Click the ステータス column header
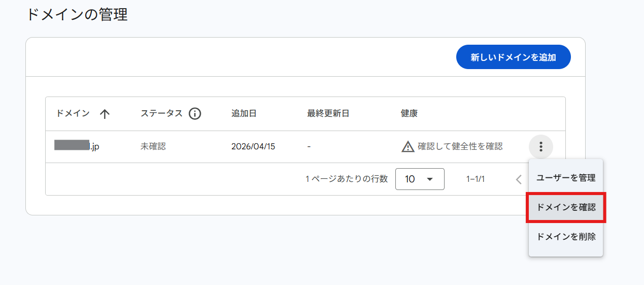The width and height of the screenshot is (644, 285). (x=161, y=113)
